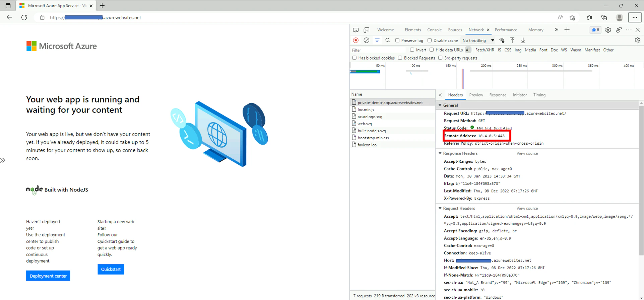The height and width of the screenshot is (300, 644).
Task: Click the browser back arrow
Action: tap(9, 17)
